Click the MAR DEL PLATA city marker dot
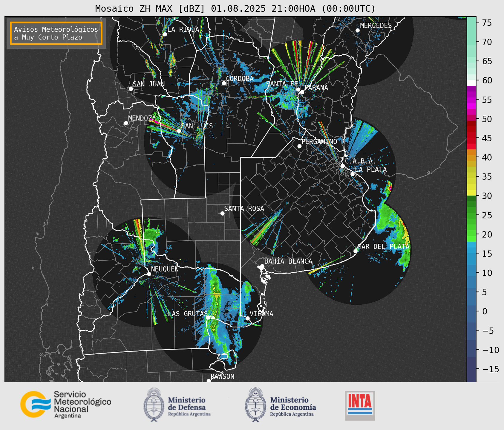Image resolution: width=504 pixels, height=430 pixels. (355, 251)
